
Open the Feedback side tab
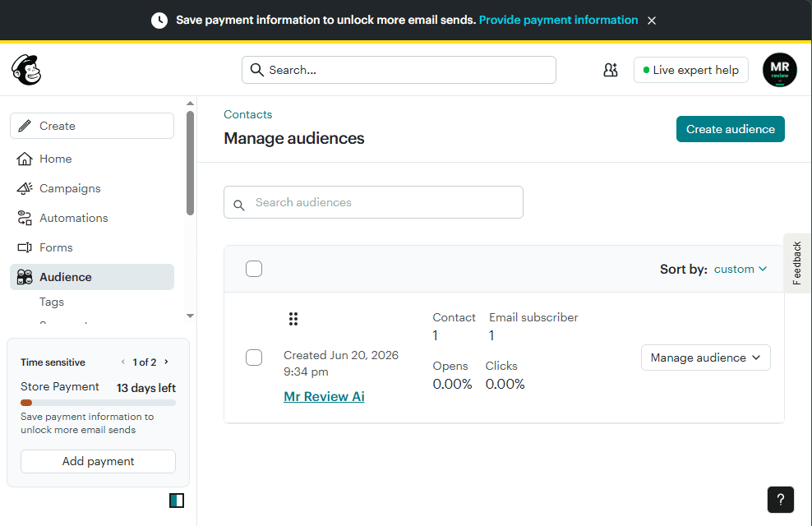coord(797,263)
